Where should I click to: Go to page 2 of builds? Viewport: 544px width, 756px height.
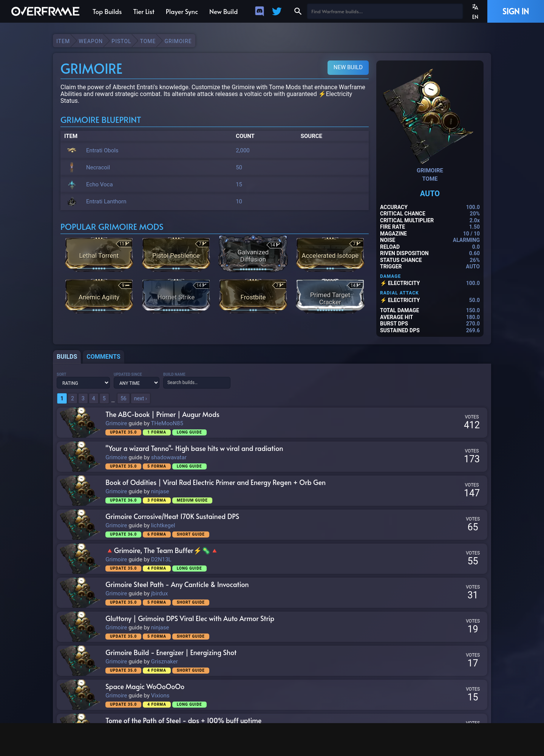(73, 398)
